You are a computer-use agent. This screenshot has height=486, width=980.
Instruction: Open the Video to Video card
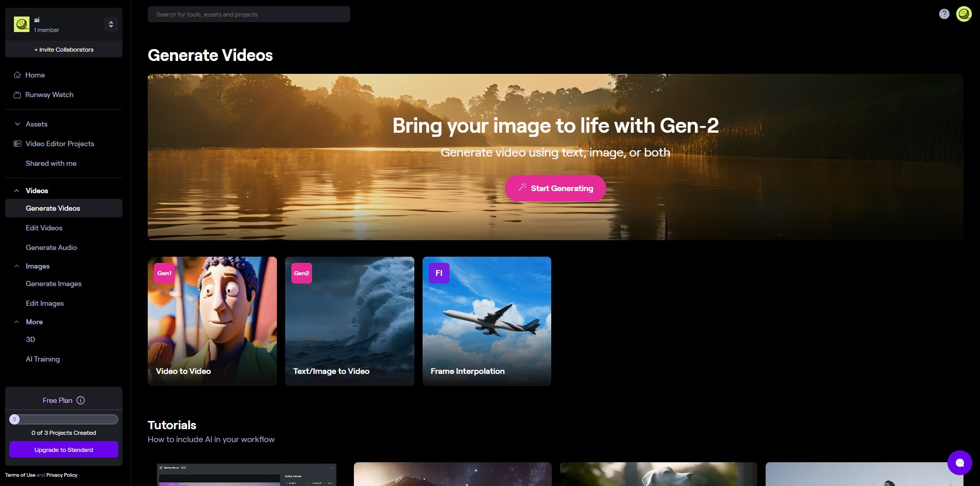(212, 321)
